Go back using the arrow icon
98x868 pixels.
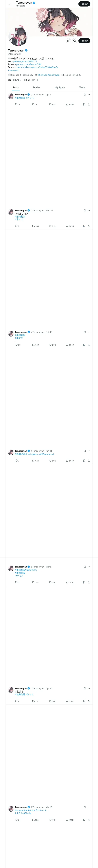[9, 4]
